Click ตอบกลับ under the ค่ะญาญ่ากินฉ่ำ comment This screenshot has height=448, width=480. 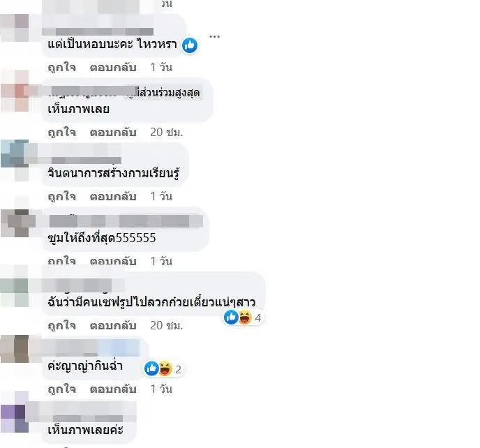pos(113,389)
